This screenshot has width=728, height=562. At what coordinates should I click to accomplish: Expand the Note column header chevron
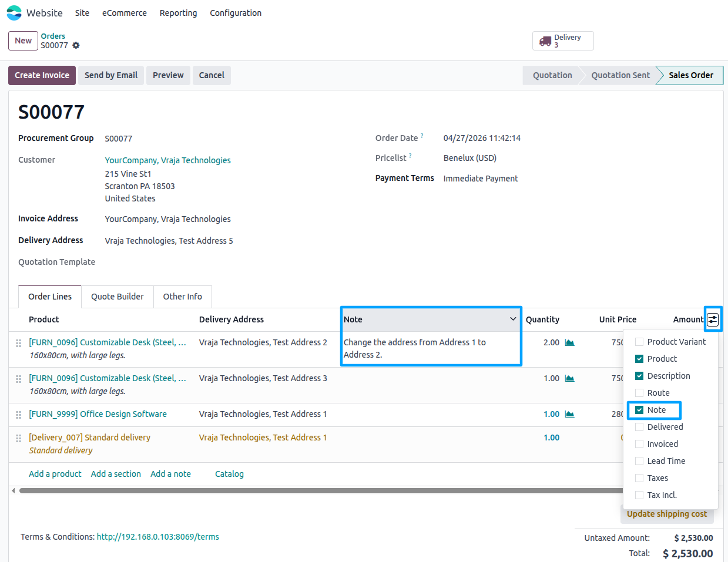[513, 319]
